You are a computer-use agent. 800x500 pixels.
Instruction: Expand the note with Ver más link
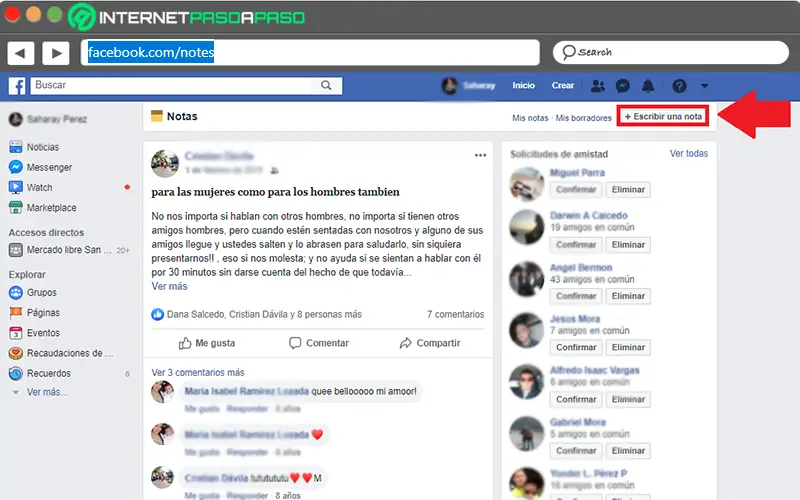pyautogui.click(x=169, y=286)
